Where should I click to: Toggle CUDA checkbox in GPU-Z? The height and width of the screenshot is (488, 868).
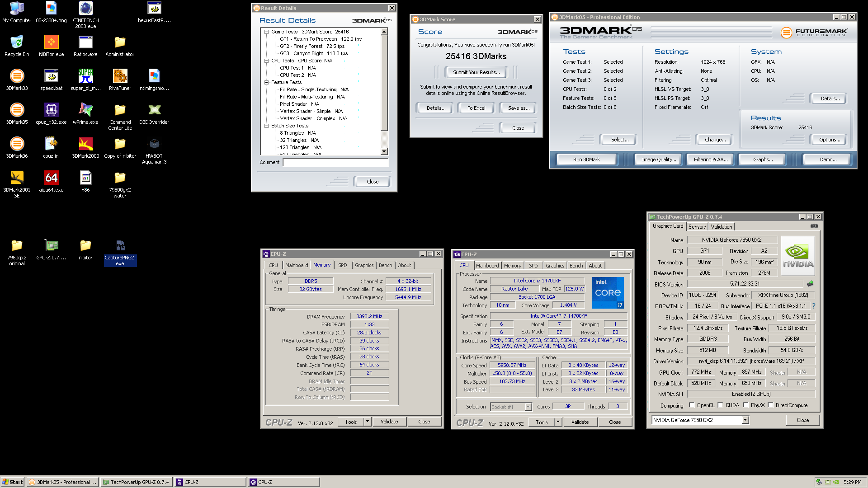tap(720, 405)
